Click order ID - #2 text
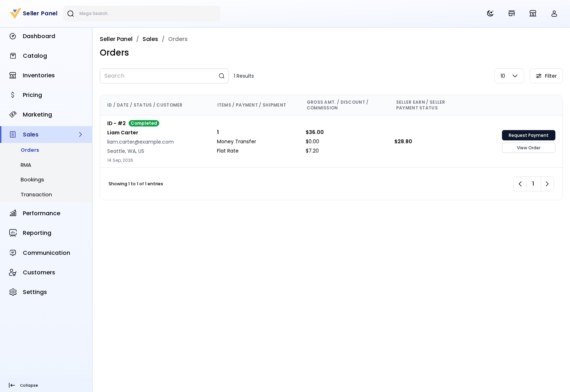The width and height of the screenshot is (570, 392). [116, 123]
